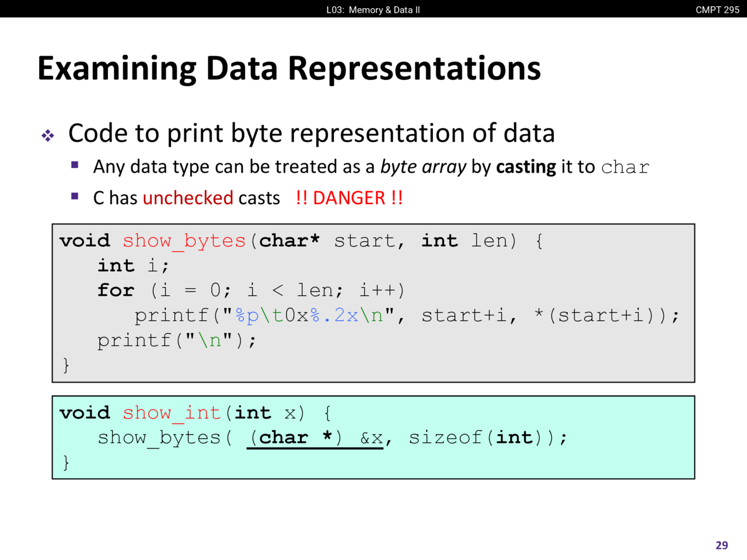Click the red '!! DANGER !!' warning text
The height and width of the screenshot is (560, 747).
pos(349,198)
